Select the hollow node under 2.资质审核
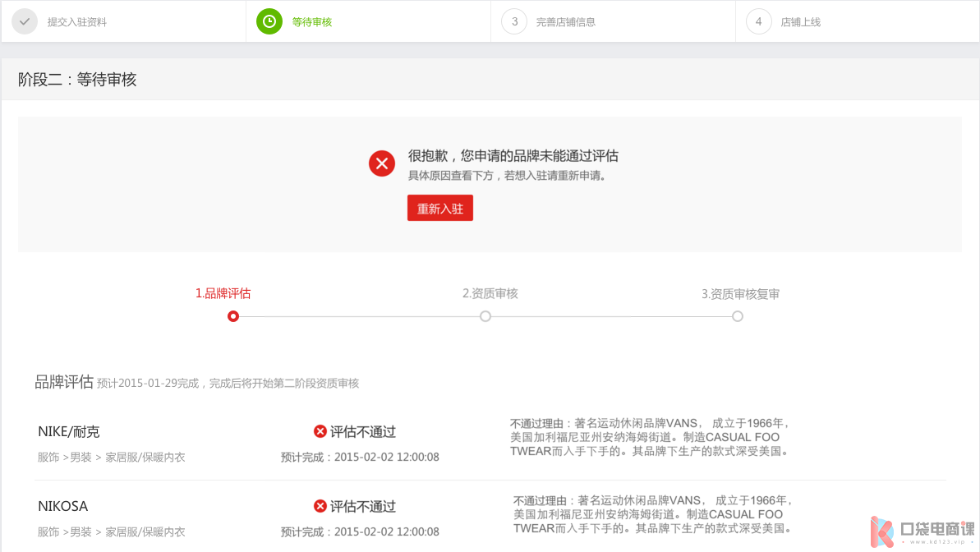Screen dimensions: 980x552 pos(485,316)
